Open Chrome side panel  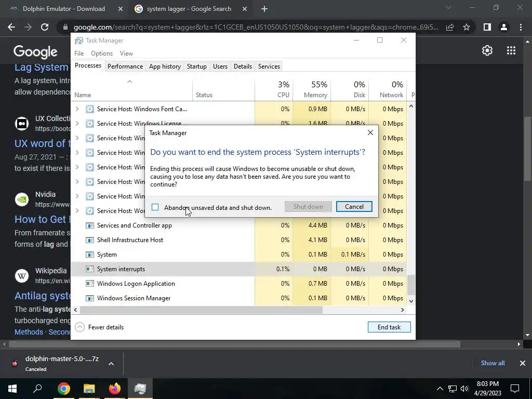point(487,27)
